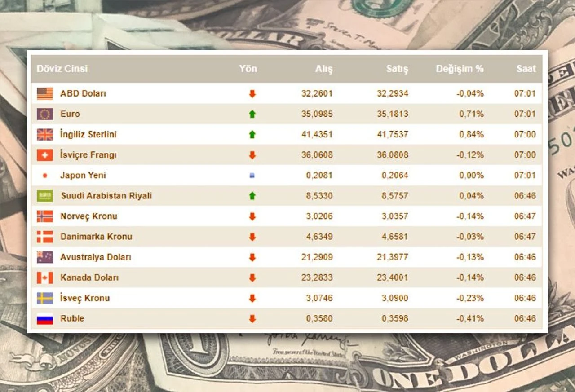
Task: Click the Değişim % column header
Action: (460, 69)
